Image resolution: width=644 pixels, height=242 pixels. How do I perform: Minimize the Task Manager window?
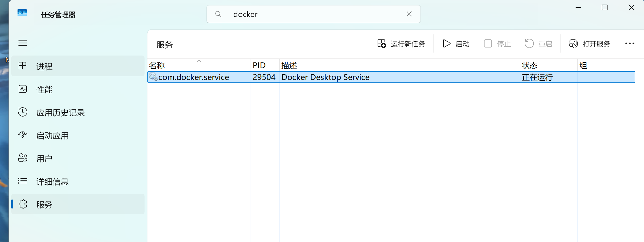(578, 8)
